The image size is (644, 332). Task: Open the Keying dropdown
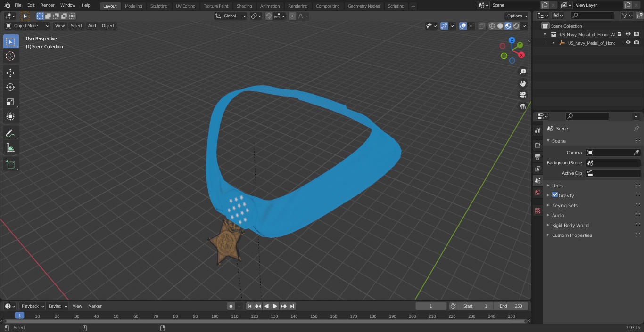[58, 306]
